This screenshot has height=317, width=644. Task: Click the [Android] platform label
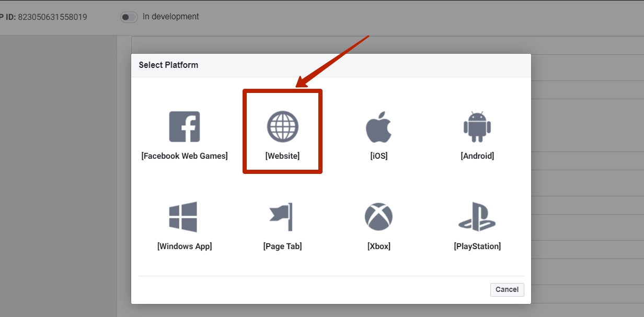pos(477,155)
